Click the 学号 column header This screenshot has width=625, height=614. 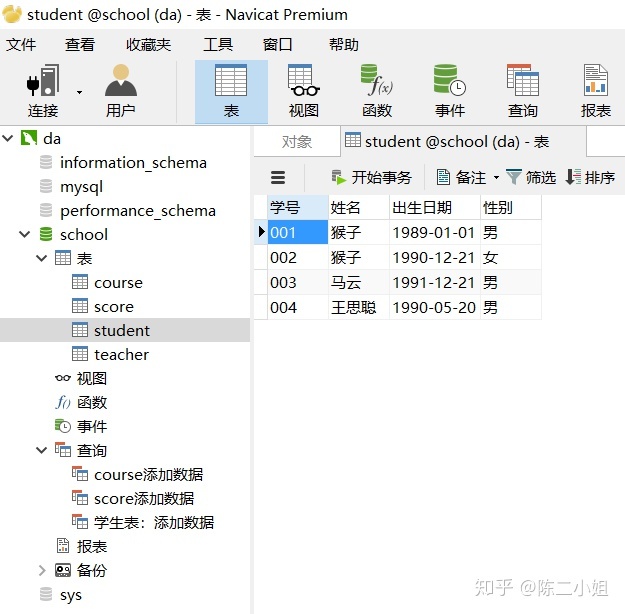[x=298, y=207]
